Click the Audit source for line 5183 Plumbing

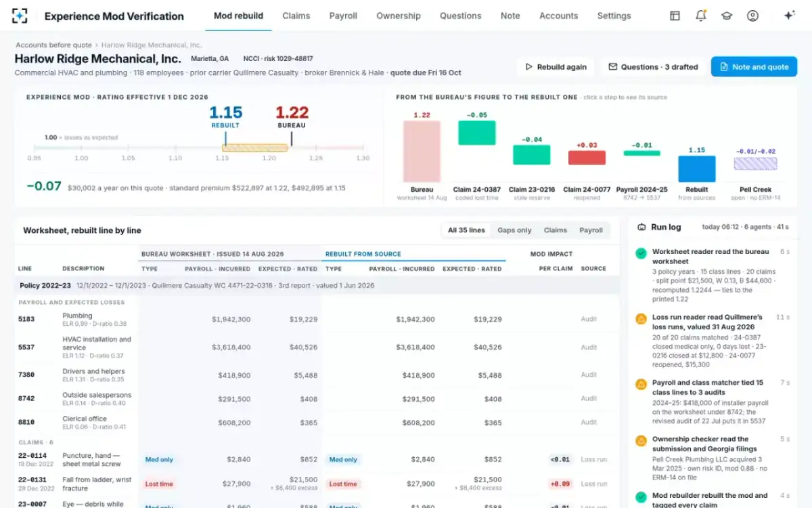coord(589,319)
